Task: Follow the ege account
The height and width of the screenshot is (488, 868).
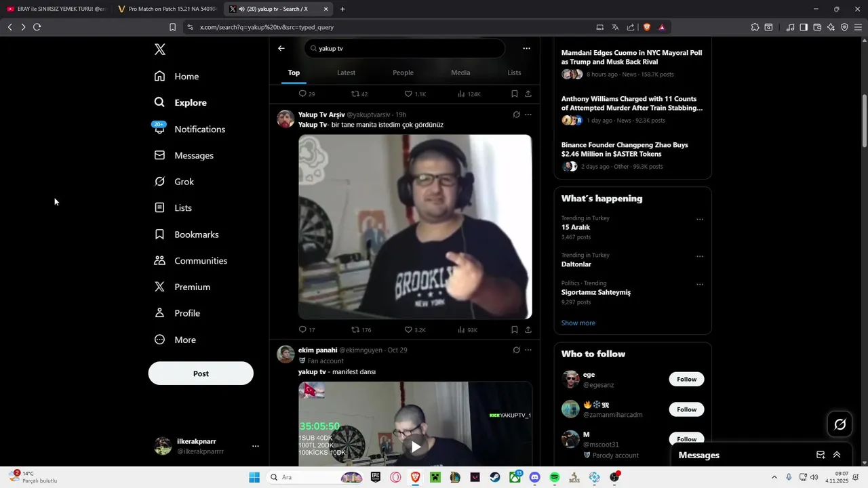Action: [686, 379]
